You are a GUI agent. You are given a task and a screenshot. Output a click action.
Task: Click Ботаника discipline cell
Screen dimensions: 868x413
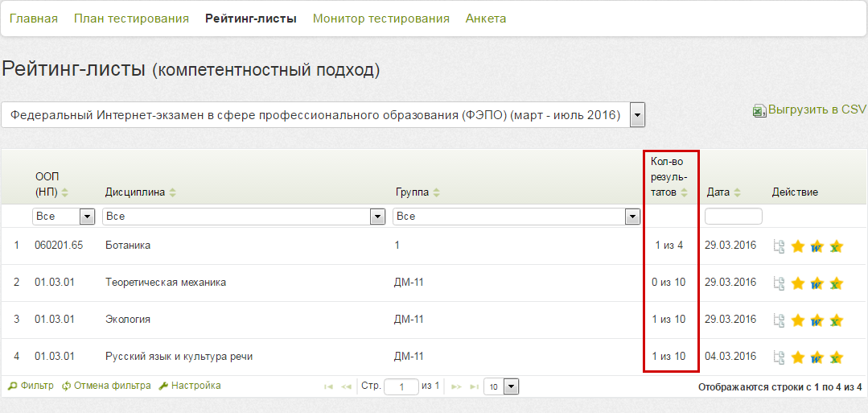click(x=128, y=246)
